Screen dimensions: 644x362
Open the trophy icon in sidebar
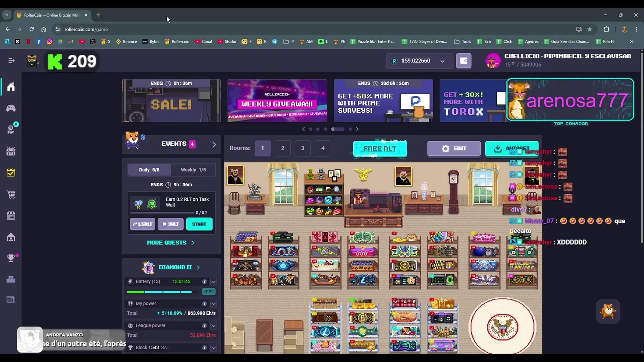(x=11, y=258)
